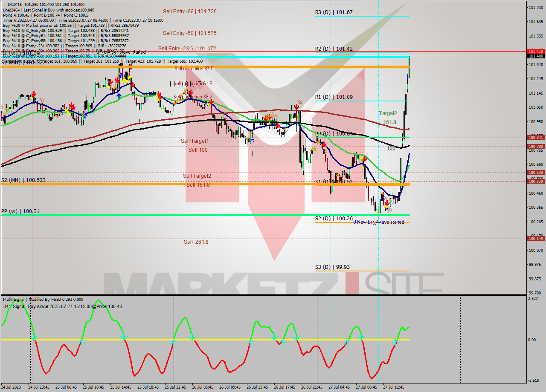The image size is (546, 392).
Task: Click the 100.149 price tag on axis
Action: tap(536, 238)
